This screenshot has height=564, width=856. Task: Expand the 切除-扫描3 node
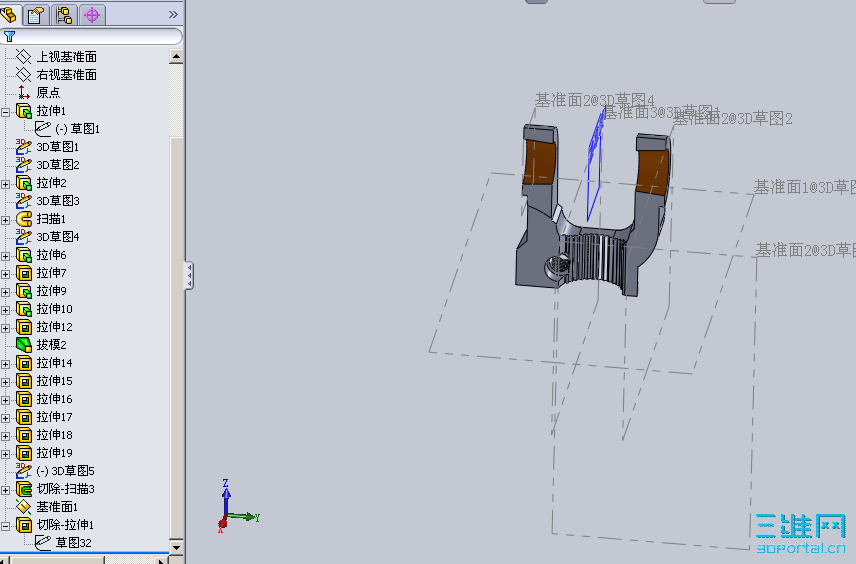(5, 491)
